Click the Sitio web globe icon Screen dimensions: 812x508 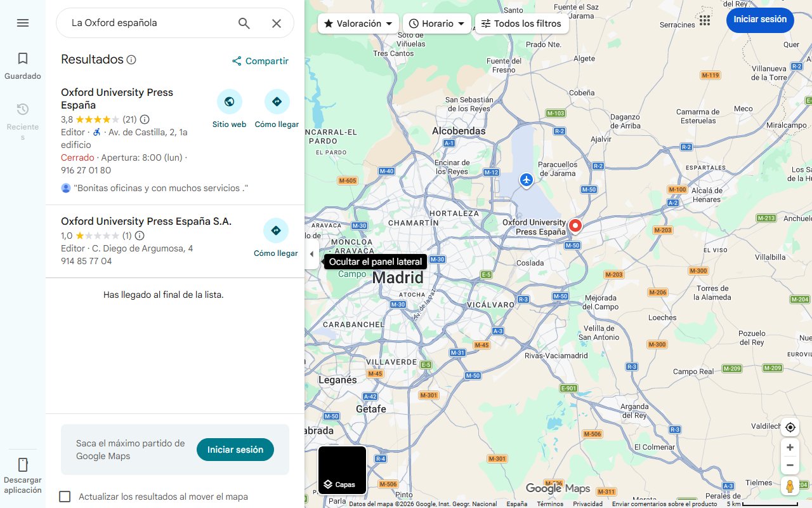pyautogui.click(x=230, y=102)
